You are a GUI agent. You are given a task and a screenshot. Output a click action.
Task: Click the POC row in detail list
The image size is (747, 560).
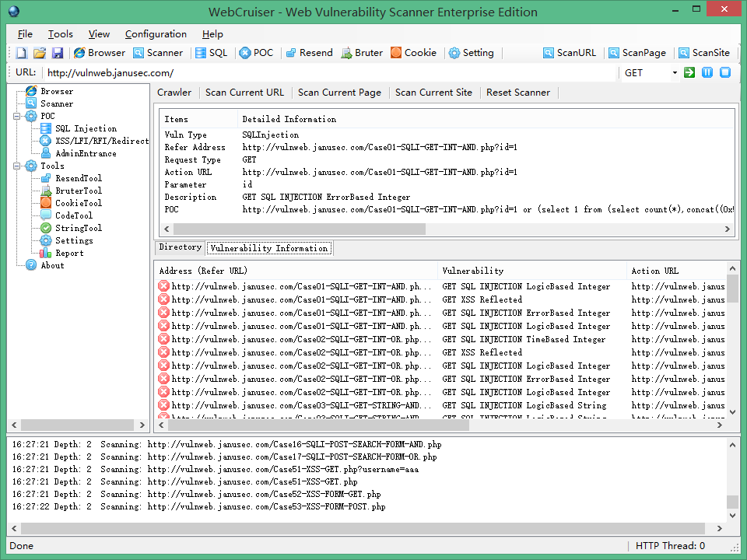coord(447,209)
